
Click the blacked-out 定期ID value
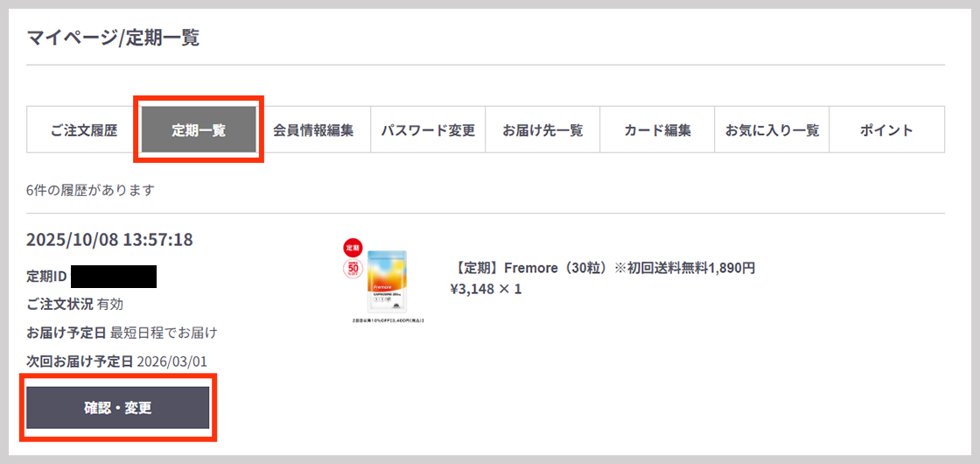pos(114,278)
